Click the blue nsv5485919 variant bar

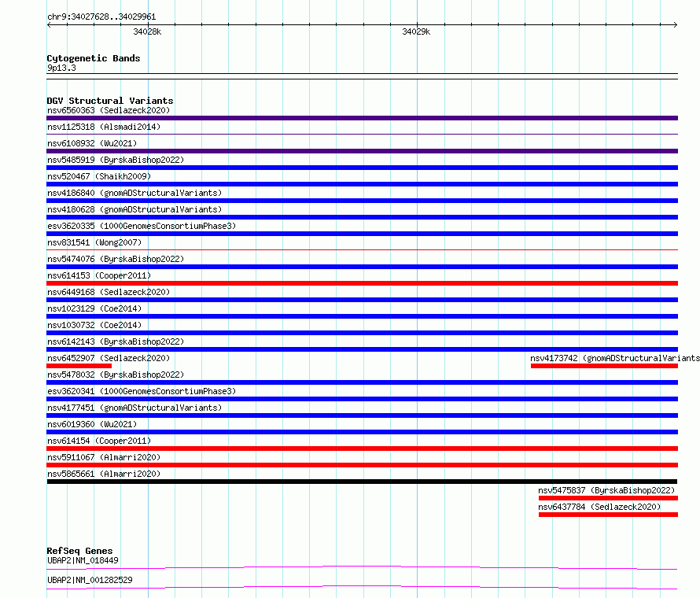(362, 168)
